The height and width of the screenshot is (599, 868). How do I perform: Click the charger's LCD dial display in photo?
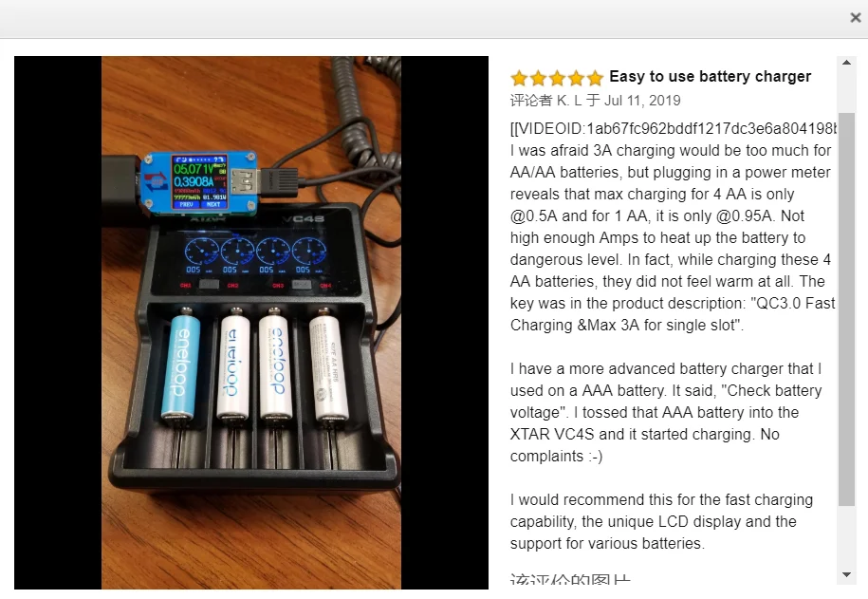[255, 255]
